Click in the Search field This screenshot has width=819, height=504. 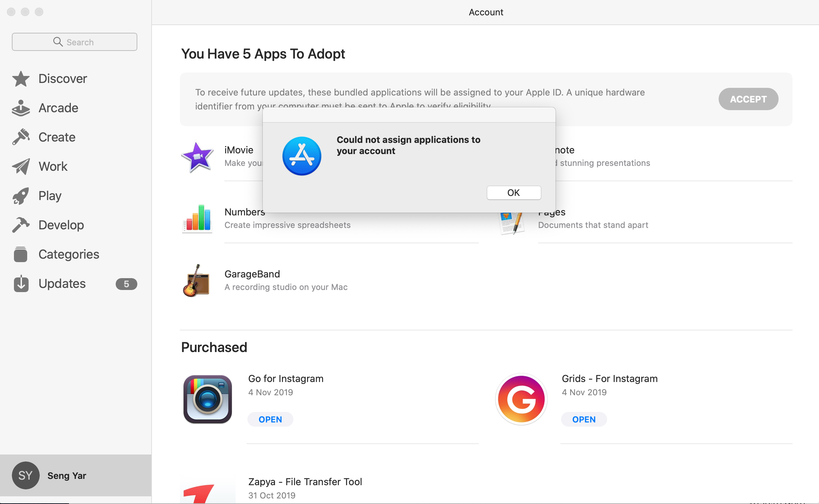tap(75, 42)
